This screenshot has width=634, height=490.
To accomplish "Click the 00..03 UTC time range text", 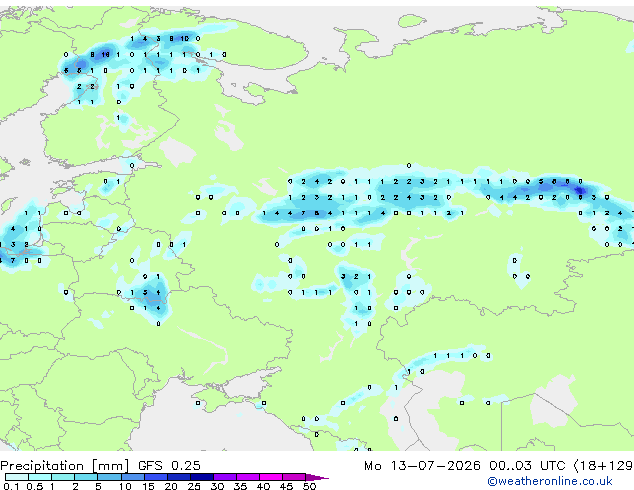I will click(527, 466).
